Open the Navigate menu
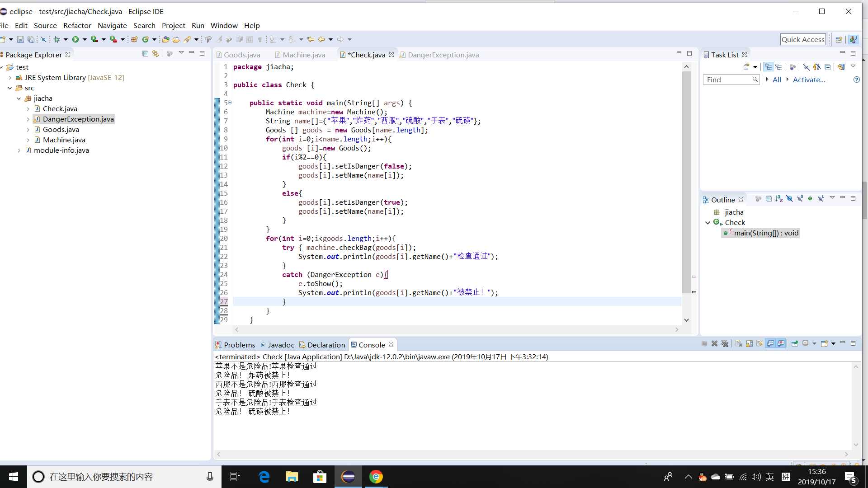The image size is (868, 488). pos(112,26)
